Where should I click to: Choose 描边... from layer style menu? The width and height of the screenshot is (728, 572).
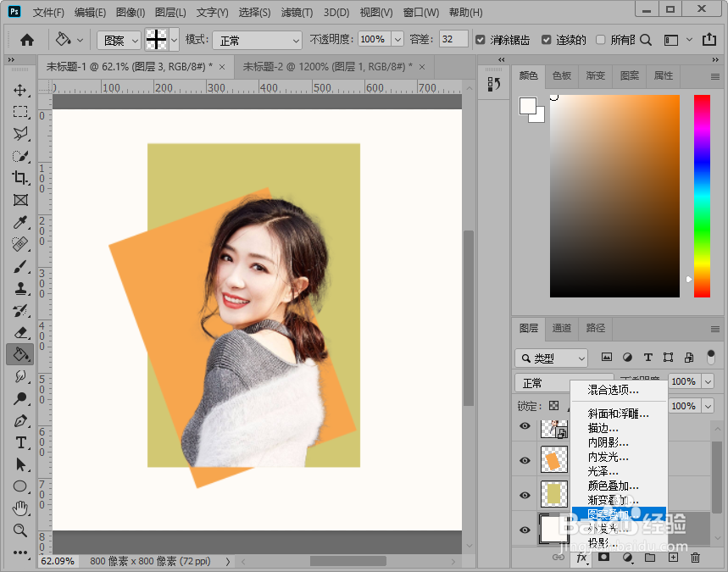(x=603, y=428)
